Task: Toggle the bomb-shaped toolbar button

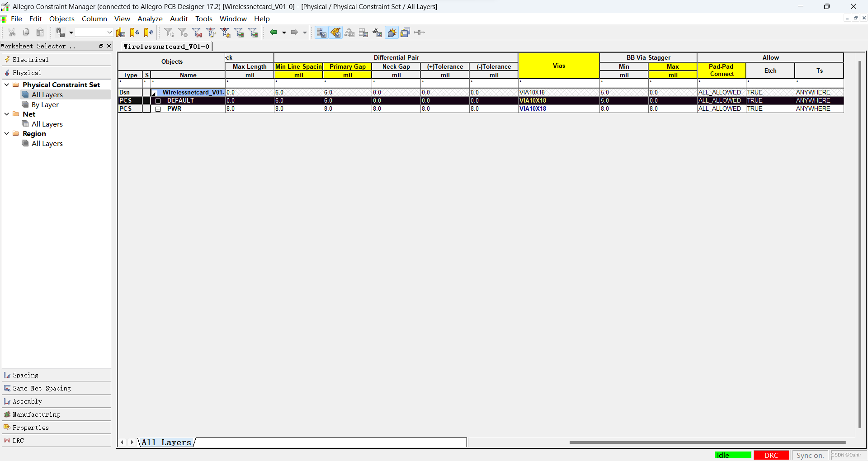Action: (392, 32)
